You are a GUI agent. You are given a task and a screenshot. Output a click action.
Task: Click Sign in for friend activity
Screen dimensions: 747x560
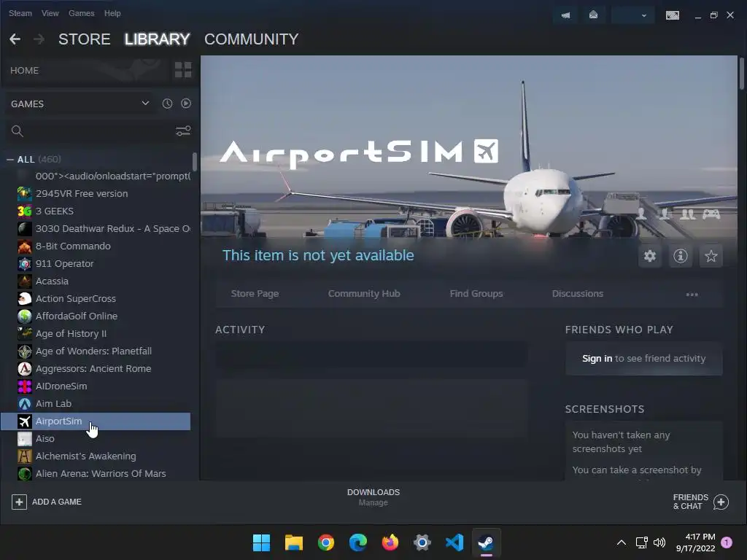(x=597, y=359)
